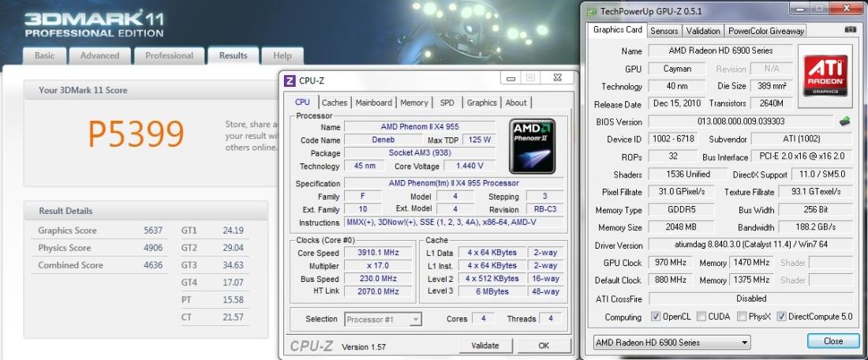Click the 3DMark 11 logo
Screen dimensions: 868x360
click(94, 23)
